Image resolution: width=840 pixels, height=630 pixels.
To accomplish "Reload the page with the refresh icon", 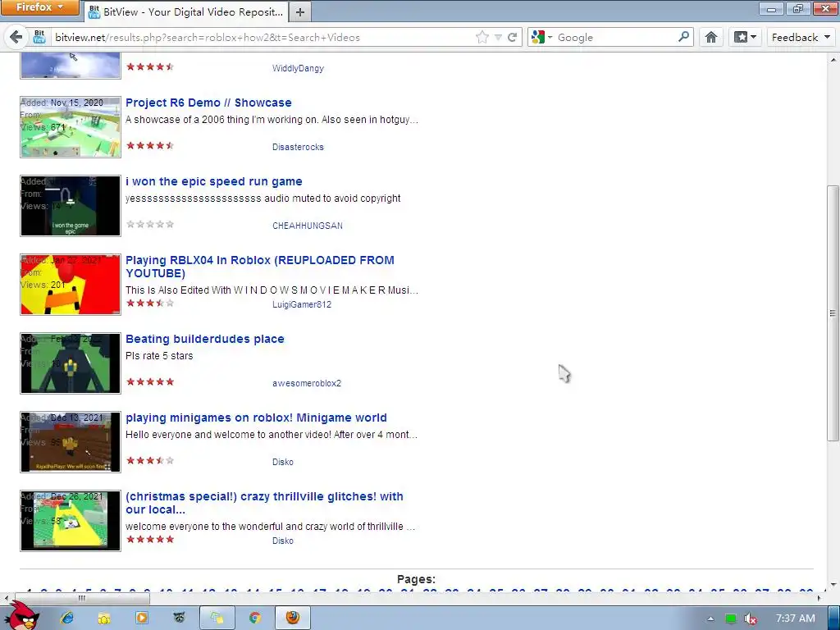I will 512,37.
